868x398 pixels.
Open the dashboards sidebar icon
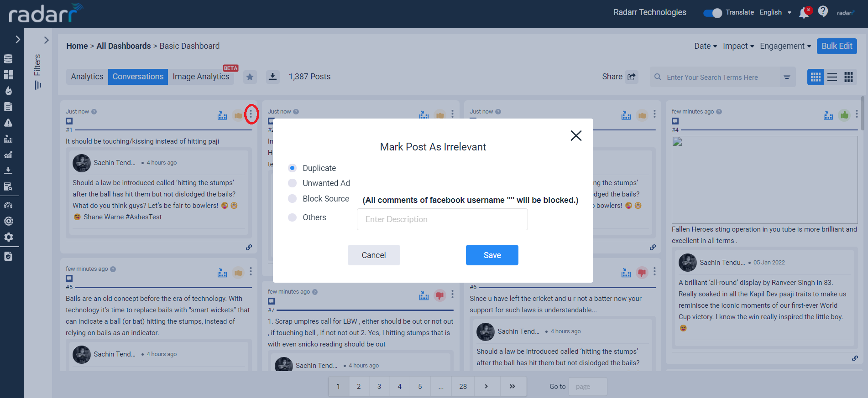point(8,75)
